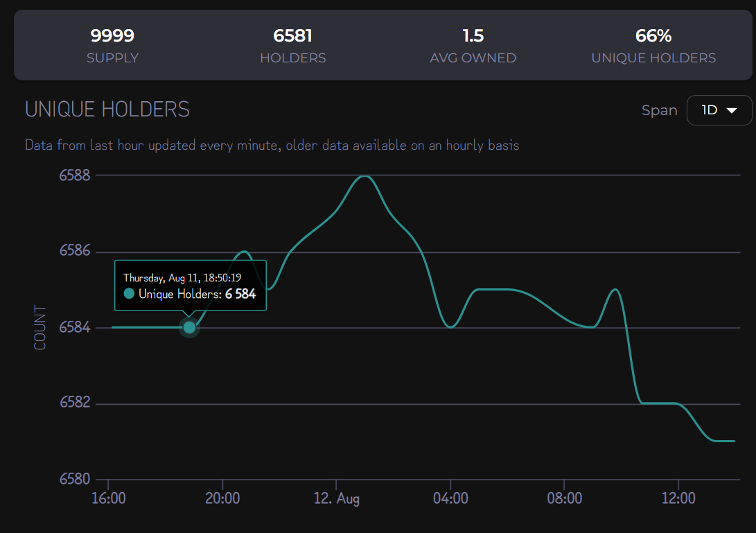
Task: Click the SUPPLY label
Action: point(112,58)
